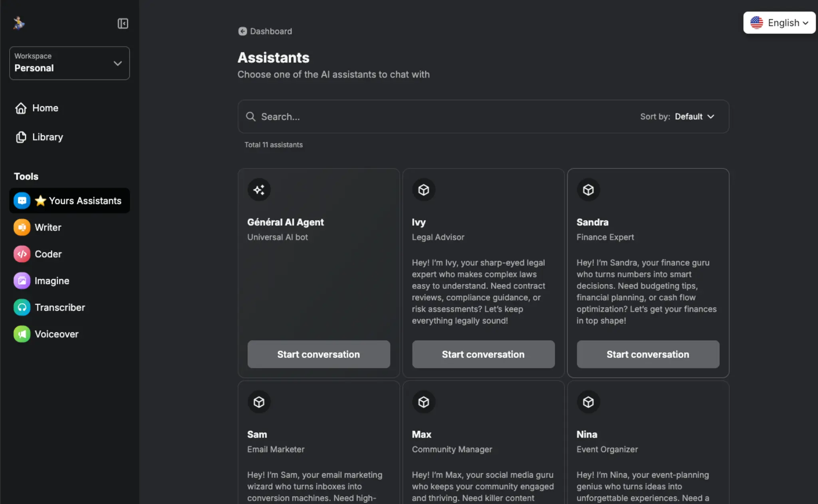Return to the Dashboard
818x504 pixels.
tap(264, 31)
